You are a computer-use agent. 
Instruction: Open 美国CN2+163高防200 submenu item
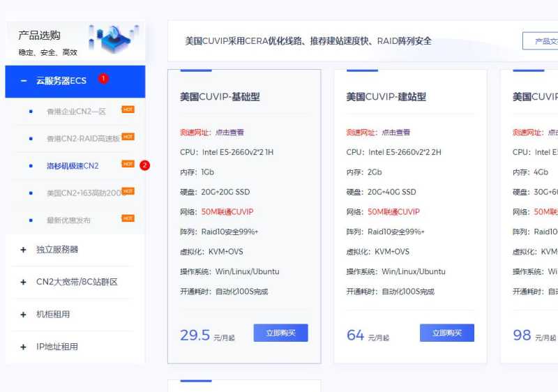point(84,193)
